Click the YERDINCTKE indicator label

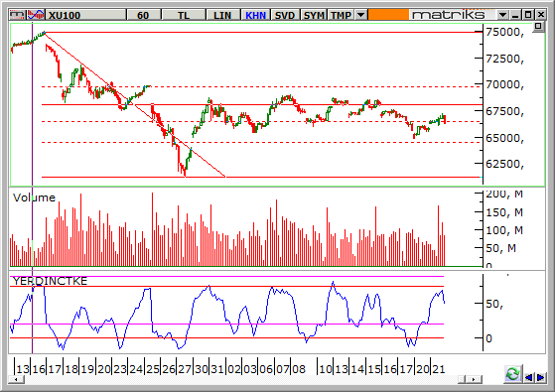coord(50,281)
